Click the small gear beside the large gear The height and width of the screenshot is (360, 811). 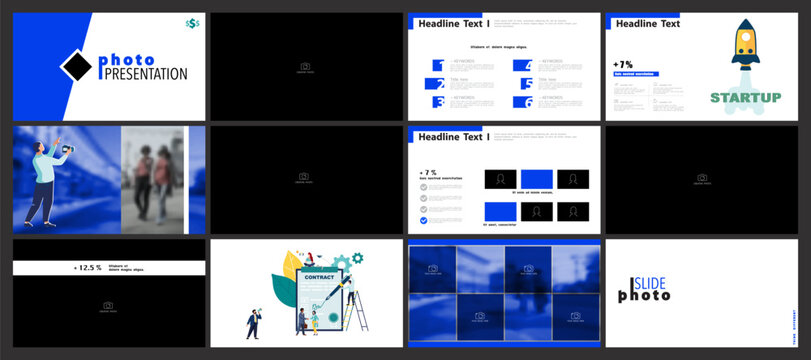(x=357, y=258)
